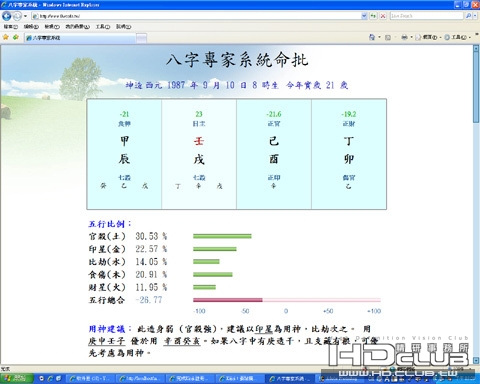The width and height of the screenshot is (480, 384).
Task: Click the yellow Favorites Center star
Action: click(6, 37)
